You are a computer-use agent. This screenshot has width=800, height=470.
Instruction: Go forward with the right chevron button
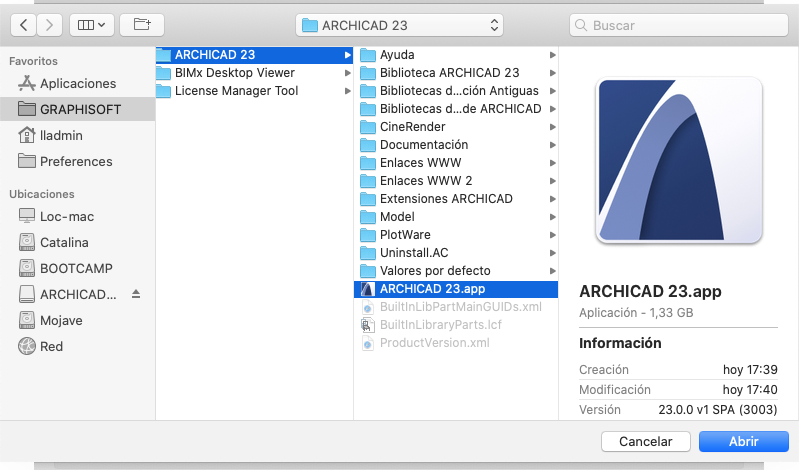coord(49,25)
